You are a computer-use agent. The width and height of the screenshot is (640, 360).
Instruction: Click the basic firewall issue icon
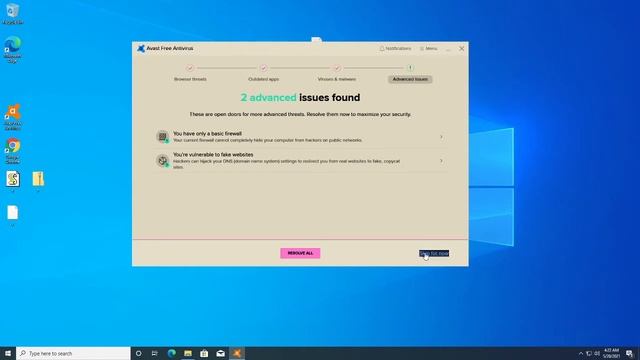click(162, 136)
